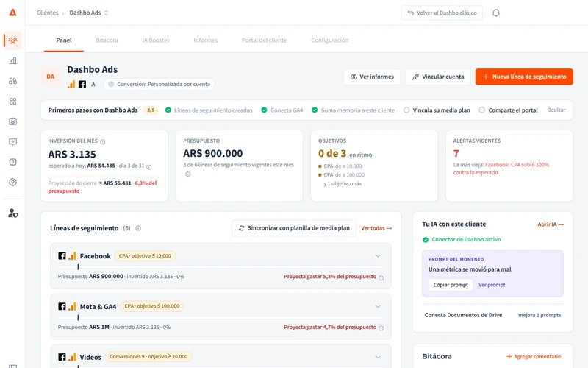
Task: Switch to the Panel tab
Action: 64,40
